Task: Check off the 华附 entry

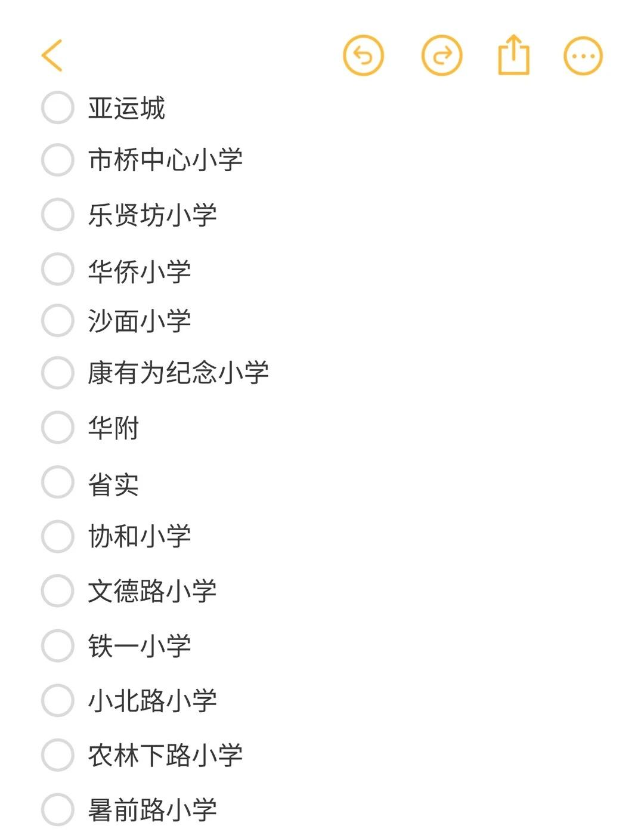Action: pos(58,427)
